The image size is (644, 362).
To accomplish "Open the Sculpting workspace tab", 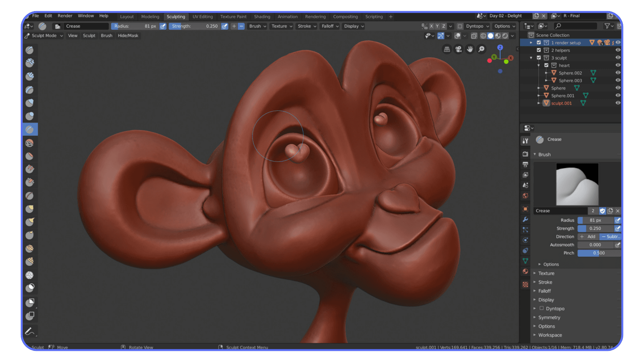I will click(176, 16).
